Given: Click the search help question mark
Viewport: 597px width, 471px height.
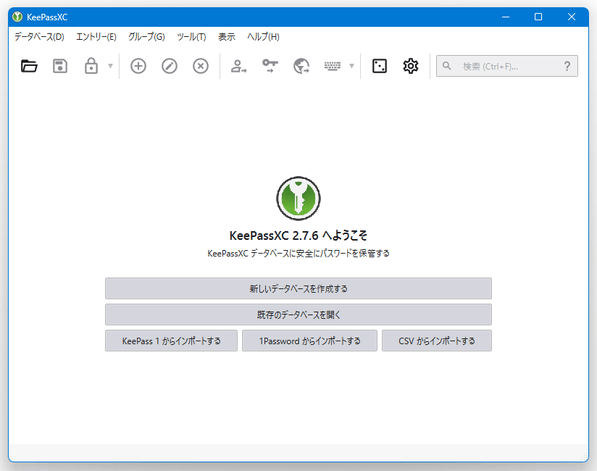Looking at the screenshot, I should tap(567, 67).
